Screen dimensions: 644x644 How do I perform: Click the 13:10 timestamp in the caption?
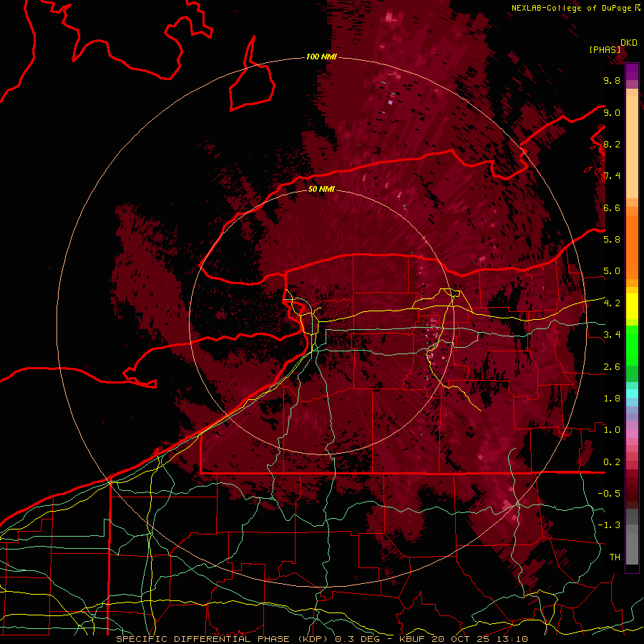click(513, 639)
